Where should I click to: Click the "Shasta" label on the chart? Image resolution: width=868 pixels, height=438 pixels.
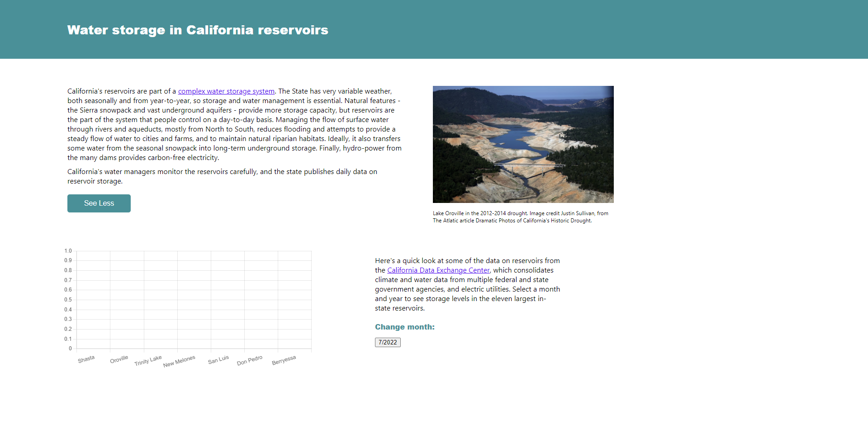point(86,358)
